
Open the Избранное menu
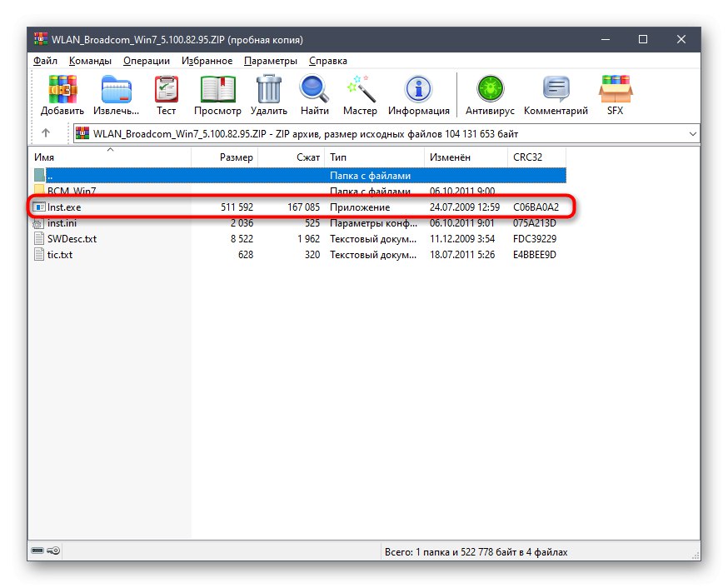coord(207,61)
